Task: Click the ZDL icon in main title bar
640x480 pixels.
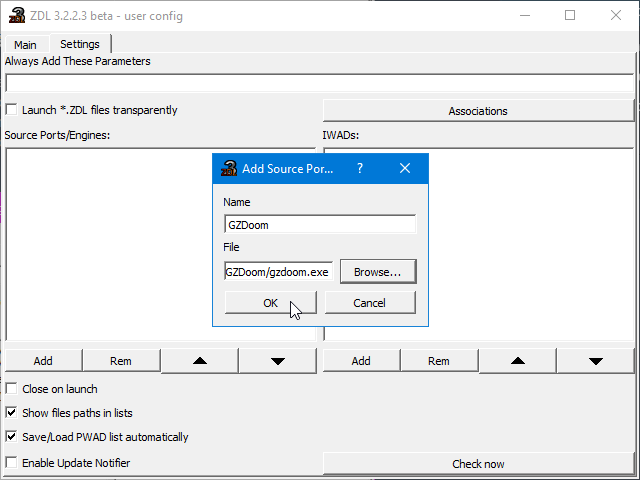Action: [14, 16]
